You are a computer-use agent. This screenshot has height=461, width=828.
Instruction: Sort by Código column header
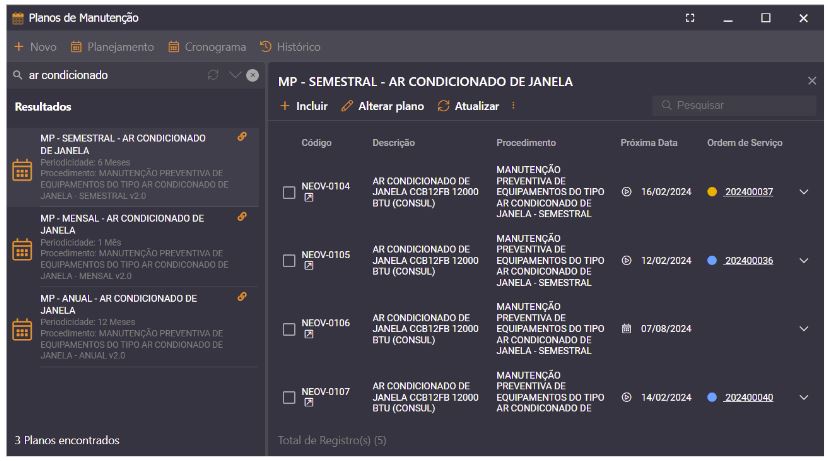pyautogui.click(x=316, y=143)
